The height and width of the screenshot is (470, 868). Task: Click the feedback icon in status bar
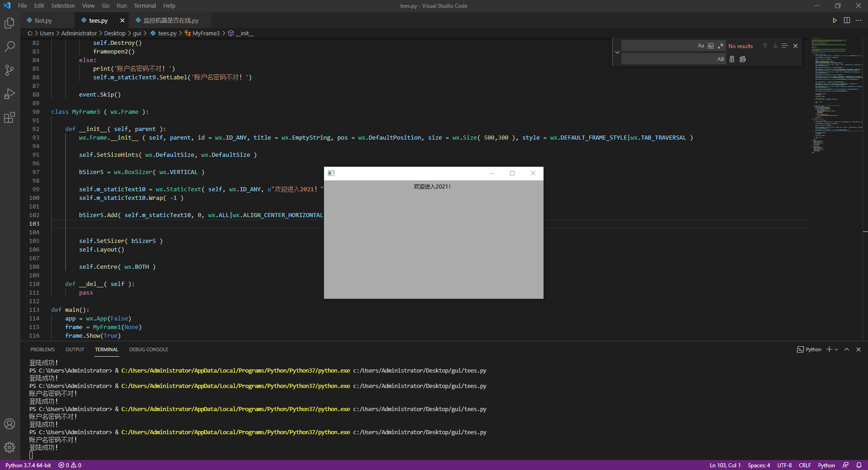click(846, 465)
